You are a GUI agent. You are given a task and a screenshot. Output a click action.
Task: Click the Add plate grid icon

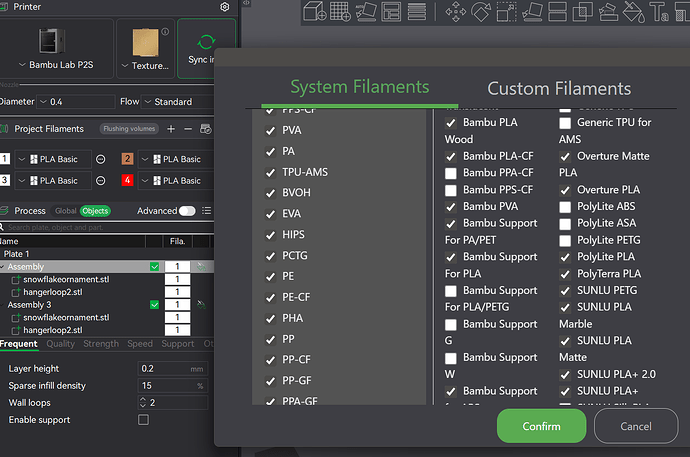340,11
